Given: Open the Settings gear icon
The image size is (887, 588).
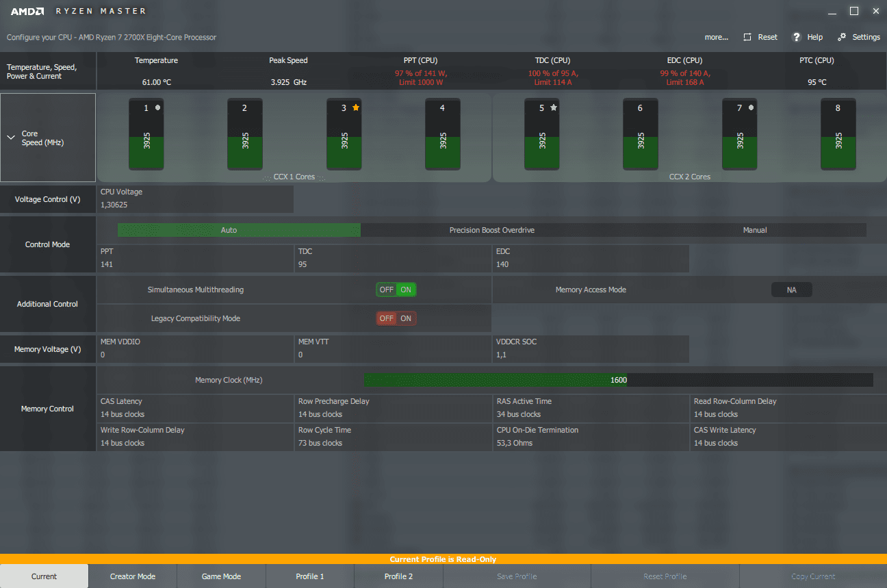Looking at the screenshot, I should [842, 37].
